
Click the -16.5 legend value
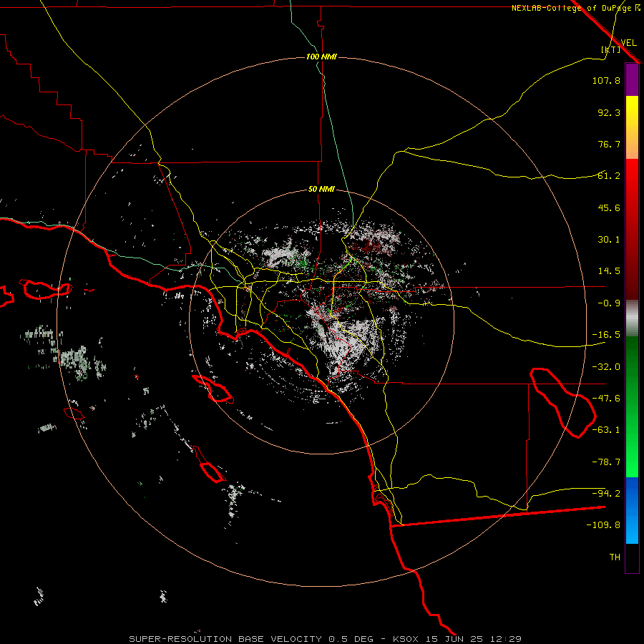pos(606,335)
